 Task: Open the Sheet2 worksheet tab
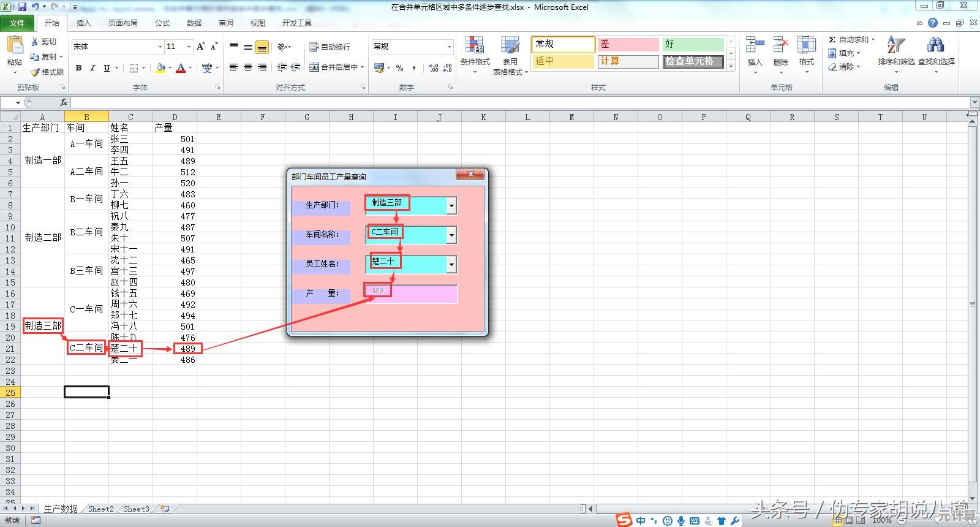pos(100,509)
